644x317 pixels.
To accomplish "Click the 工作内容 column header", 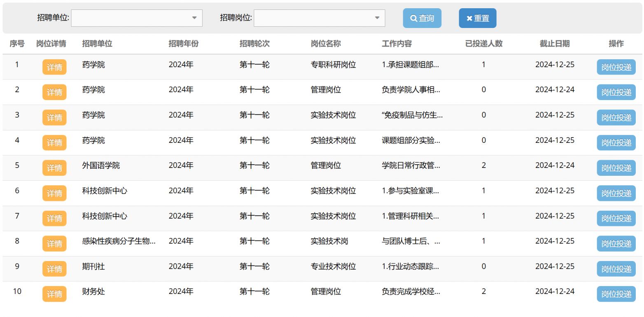I will [397, 44].
